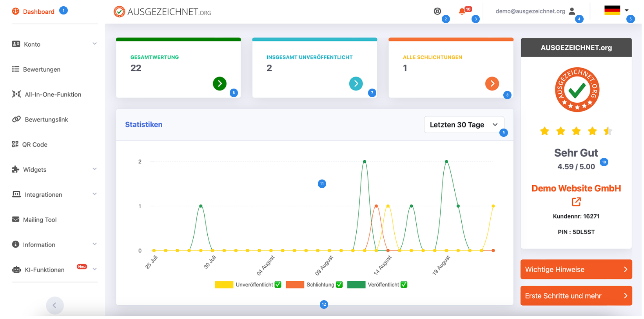This screenshot has width=644, height=319.
Task: Click the five-star rating row
Action: point(576,131)
